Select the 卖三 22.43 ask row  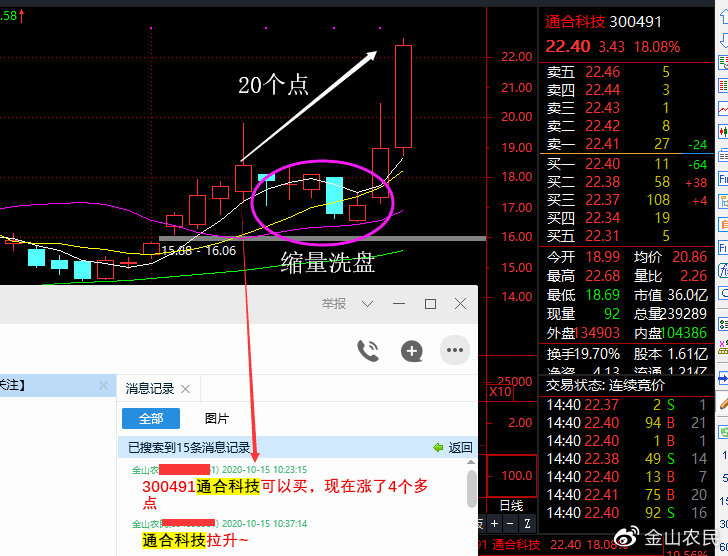(627, 108)
